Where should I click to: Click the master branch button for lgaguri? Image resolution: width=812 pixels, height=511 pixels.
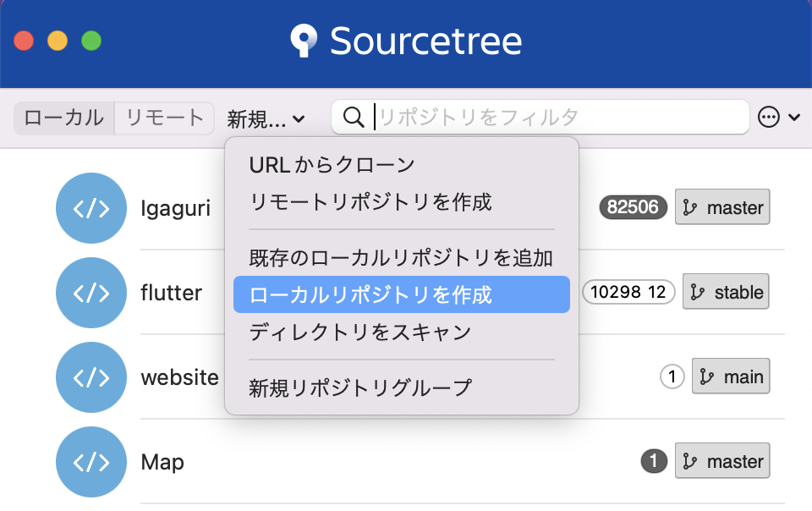click(x=721, y=206)
